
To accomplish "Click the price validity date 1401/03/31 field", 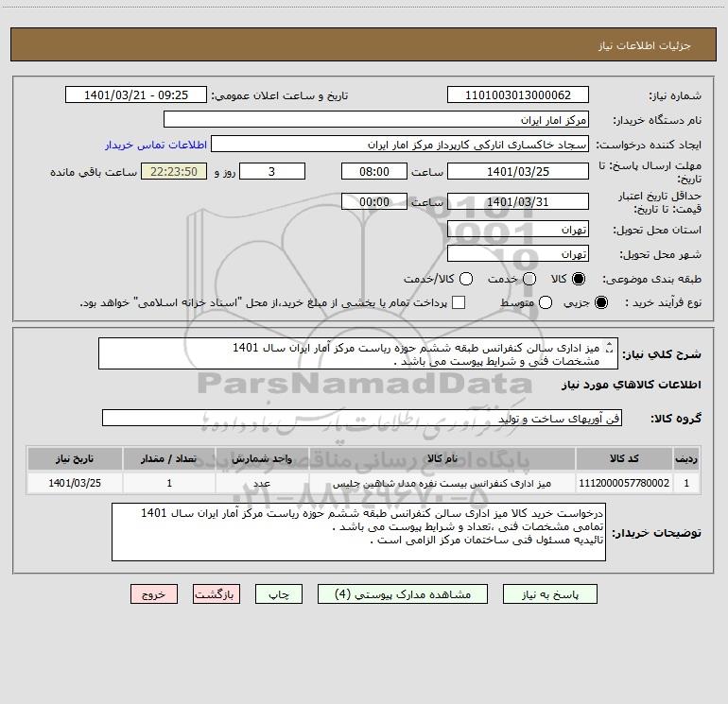I will pyautogui.click(x=518, y=201).
